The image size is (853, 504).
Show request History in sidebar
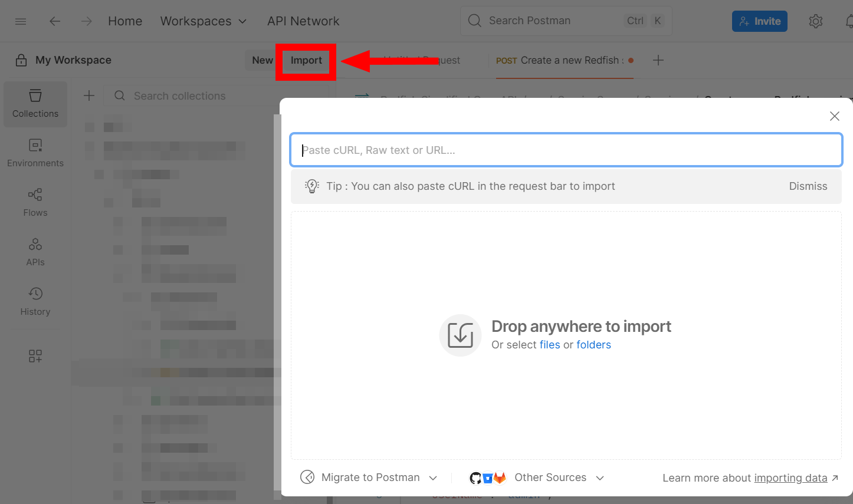(35, 302)
